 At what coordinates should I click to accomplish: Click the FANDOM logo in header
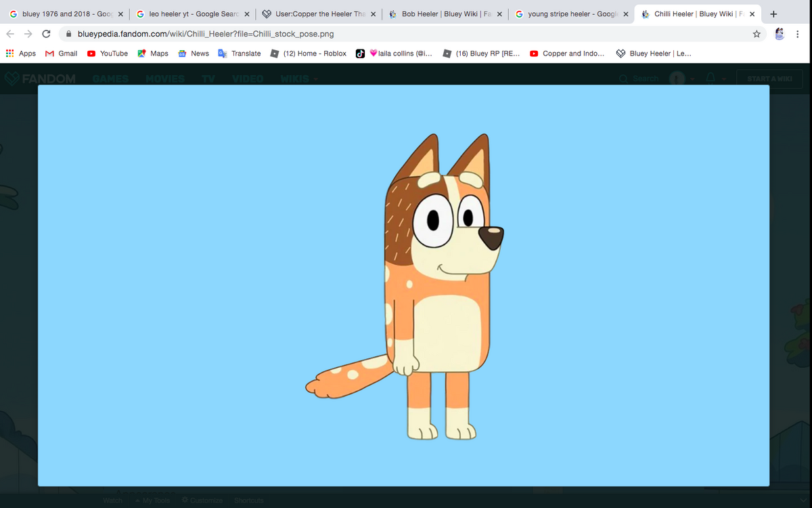pos(41,79)
